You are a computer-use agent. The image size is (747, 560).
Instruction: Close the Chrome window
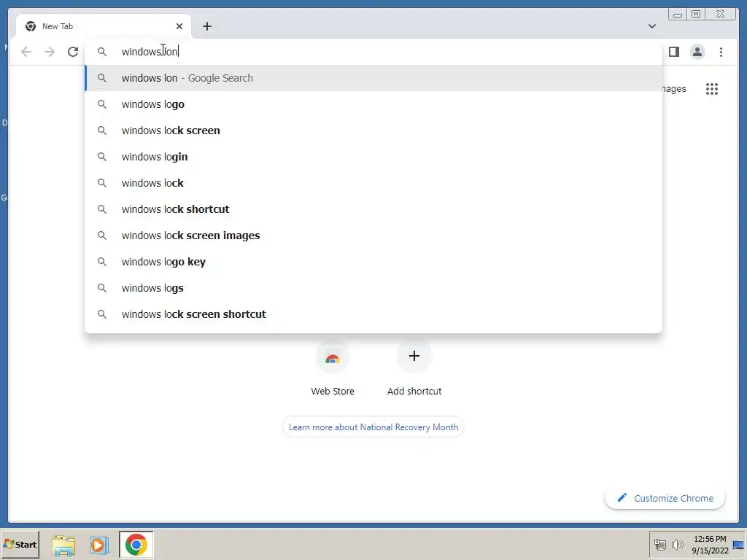[721, 15]
